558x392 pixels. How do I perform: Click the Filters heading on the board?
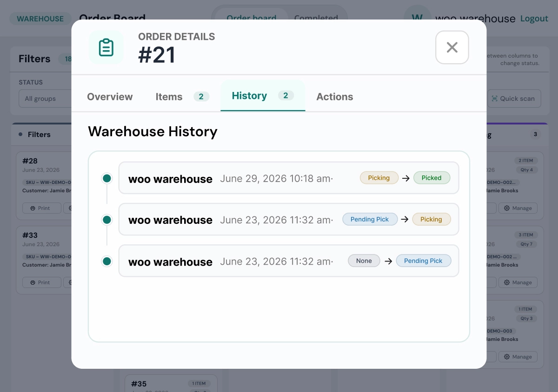39,135
